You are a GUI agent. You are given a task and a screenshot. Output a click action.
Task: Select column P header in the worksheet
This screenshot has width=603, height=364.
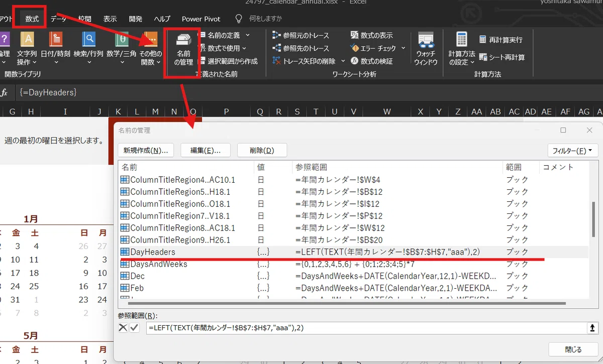[x=226, y=111]
